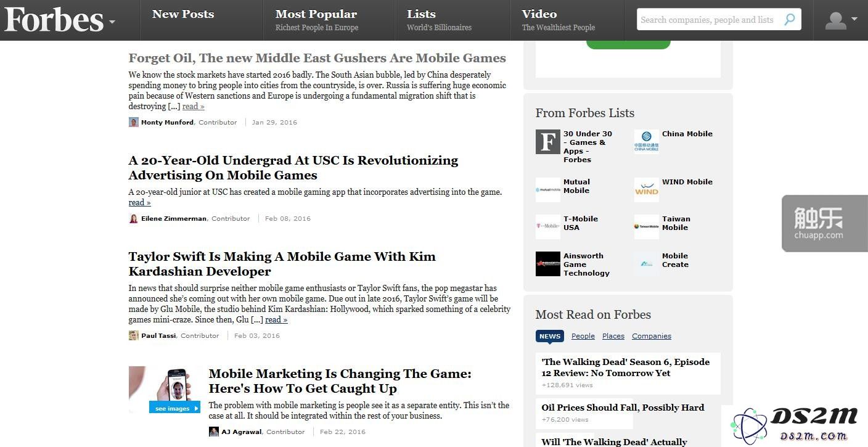This screenshot has width=868, height=447.
Task: Select the NEWS tab in Most Read
Action: (550, 336)
